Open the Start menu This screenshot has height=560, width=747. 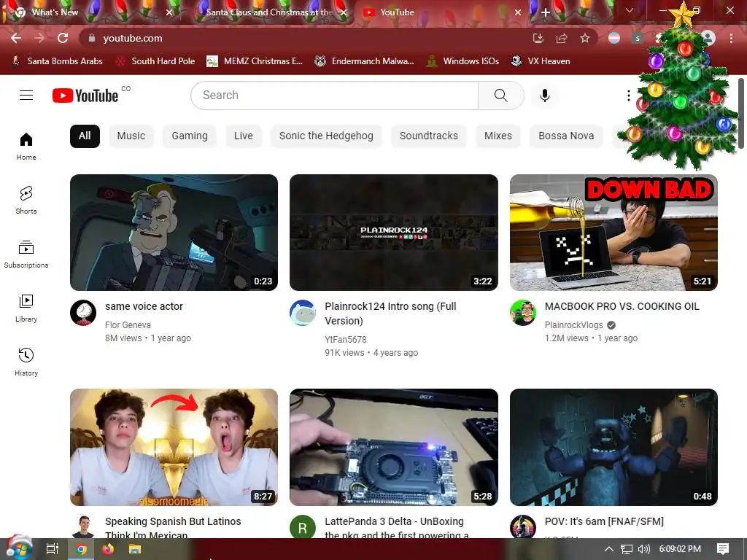(x=19, y=548)
